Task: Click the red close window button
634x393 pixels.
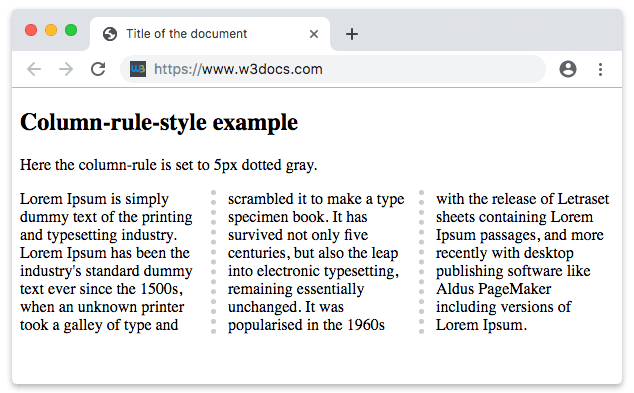Action: point(31,30)
